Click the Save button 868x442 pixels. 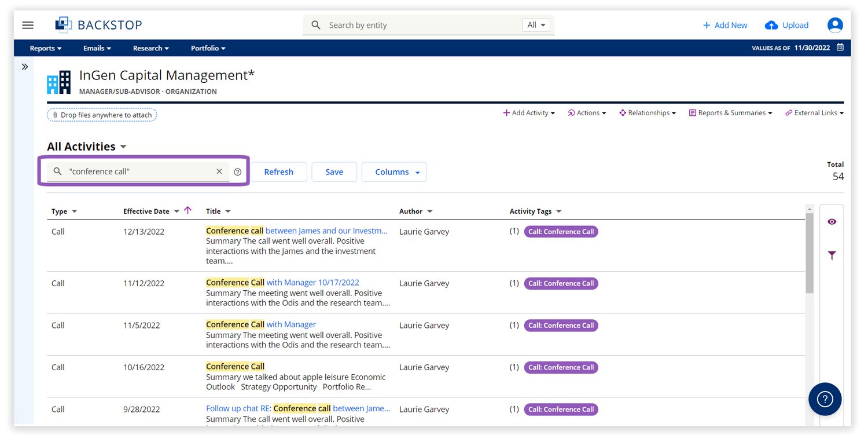(x=334, y=172)
